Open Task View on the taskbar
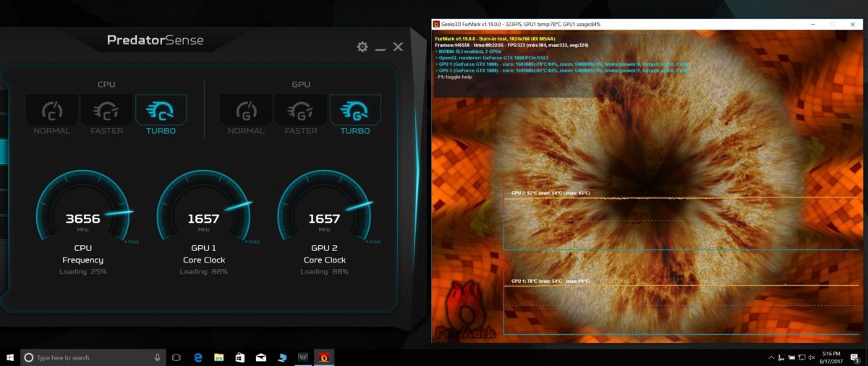 176,357
